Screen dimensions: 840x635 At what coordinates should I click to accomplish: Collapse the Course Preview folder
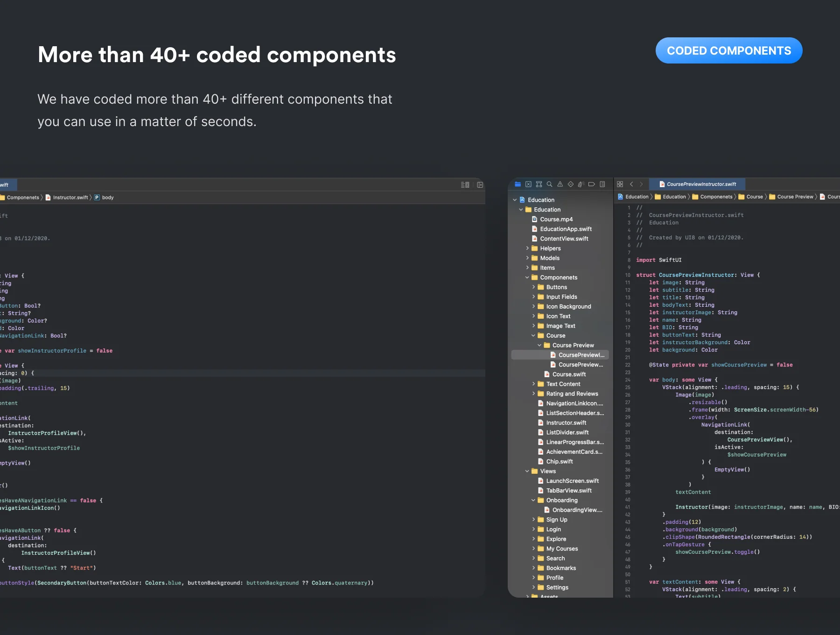(x=539, y=346)
